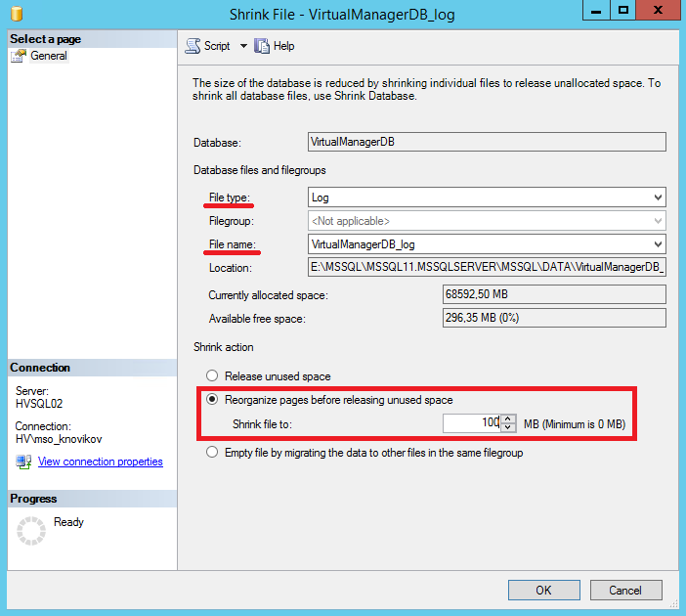Click the MB (Minimum is 0 MB) label

point(575,424)
